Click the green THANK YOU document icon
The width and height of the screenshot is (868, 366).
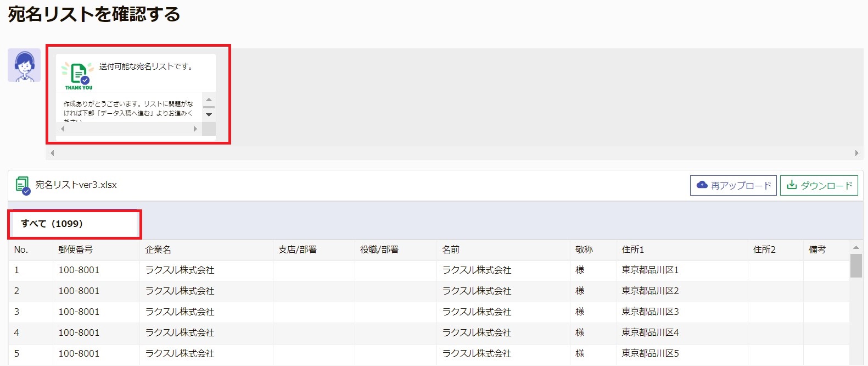click(78, 75)
